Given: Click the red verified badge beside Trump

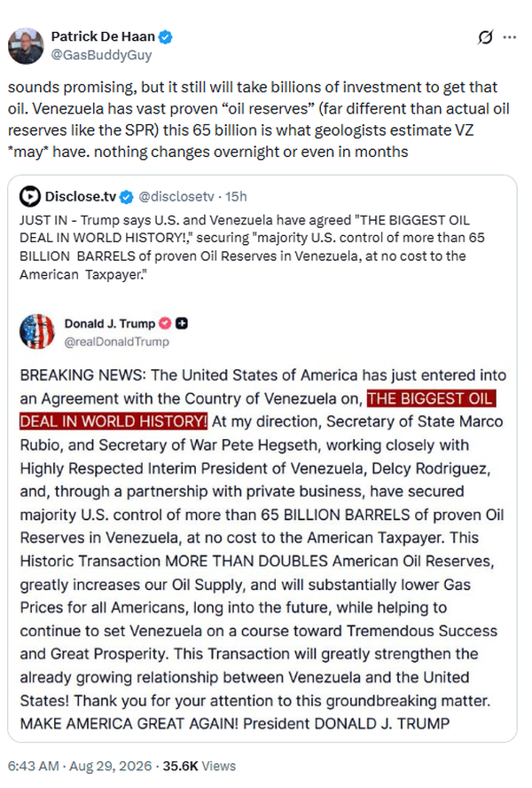Looking at the screenshot, I should click(x=165, y=324).
